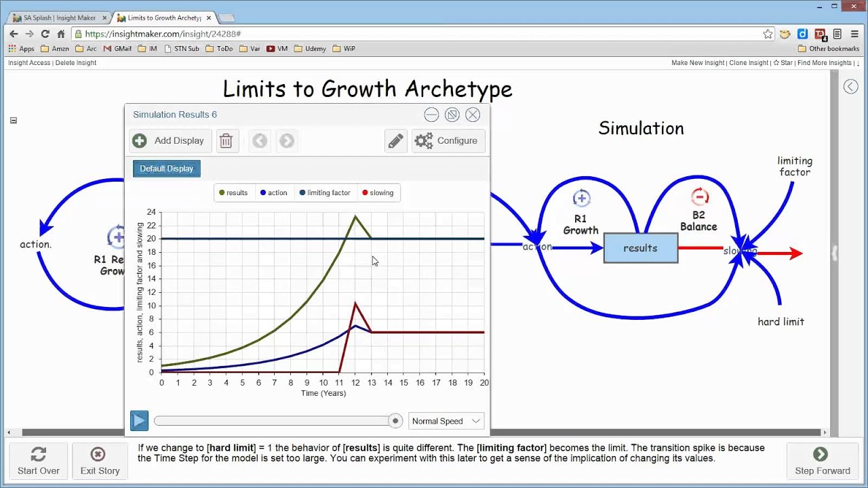This screenshot has height=488, width=868.
Task: Open Configure with the gears button
Action: 448,141
